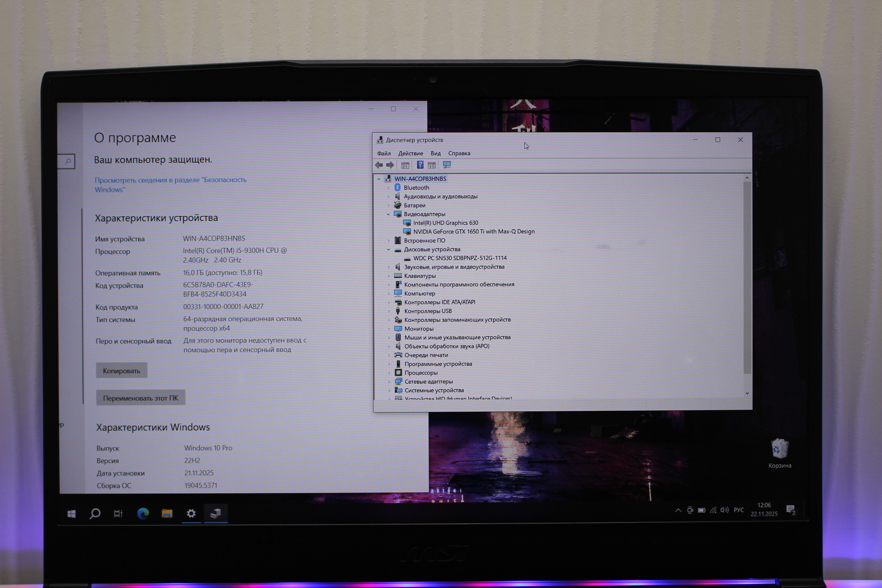Viewport: 882px width, 588px height.
Task: Open the Действие menu
Action: coord(410,153)
